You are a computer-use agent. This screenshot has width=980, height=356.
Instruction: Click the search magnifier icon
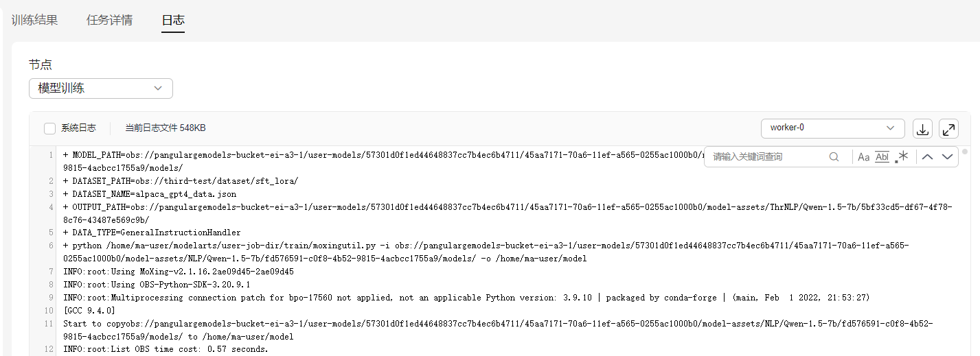tap(834, 156)
